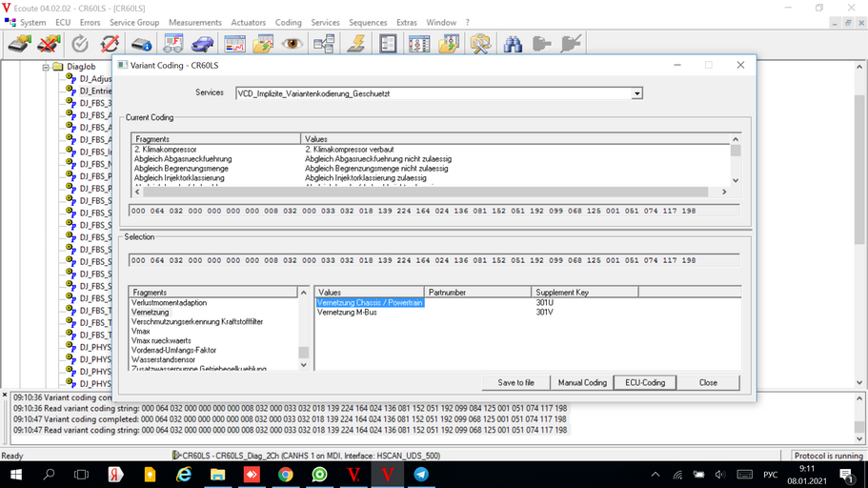The image size is (868, 488).
Task: Open the Windows Start menu
Action: click(x=15, y=475)
